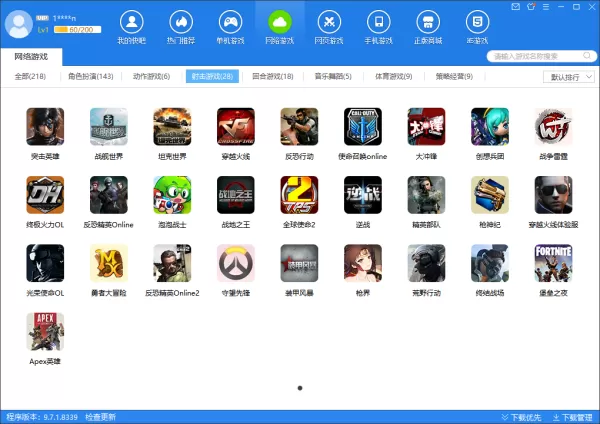Open the 战争雷霆 game icon

(553, 127)
